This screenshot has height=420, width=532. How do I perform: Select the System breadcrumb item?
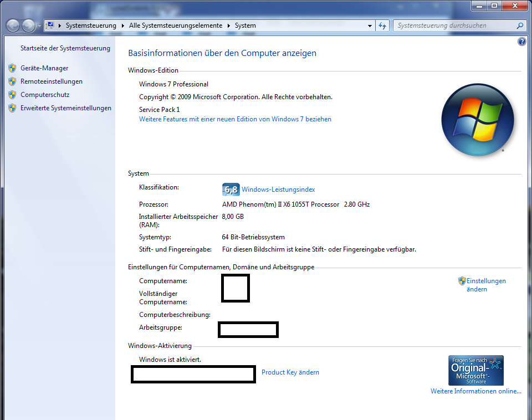pyautogui.click(x=245, y=25)
